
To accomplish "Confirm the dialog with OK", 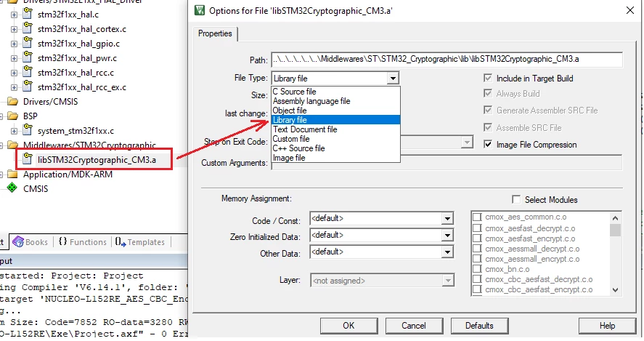I will [349, 326].
